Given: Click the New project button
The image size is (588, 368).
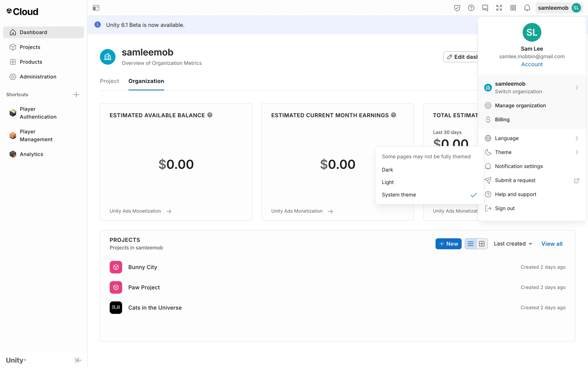Looking at the screenshot, I should point(448,244).
